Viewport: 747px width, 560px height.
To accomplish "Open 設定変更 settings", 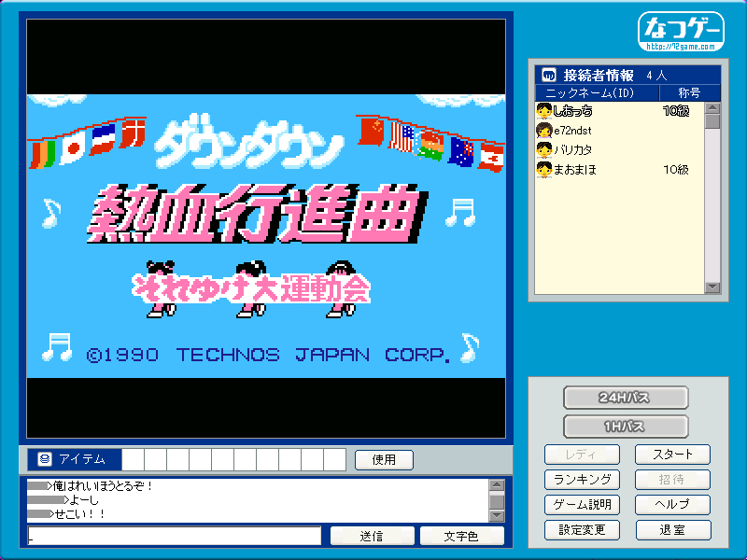I will click(582, 530).
